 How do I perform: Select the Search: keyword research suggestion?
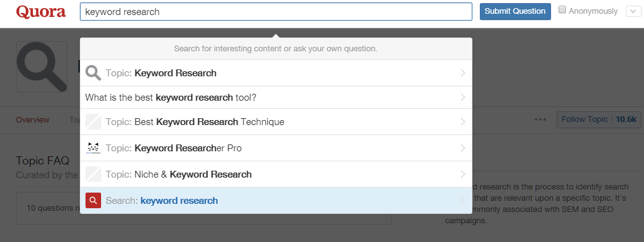point(276,201)
